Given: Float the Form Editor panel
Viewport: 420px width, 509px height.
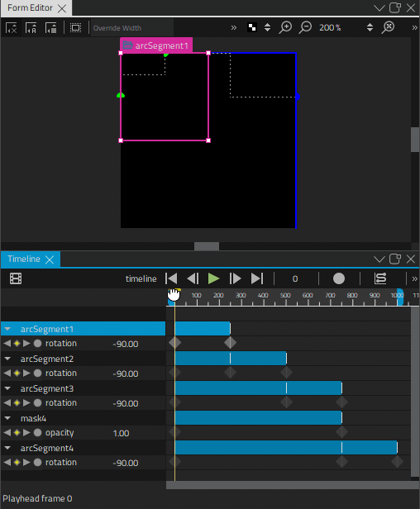Looking at the screenshot, I should [395, 7].
